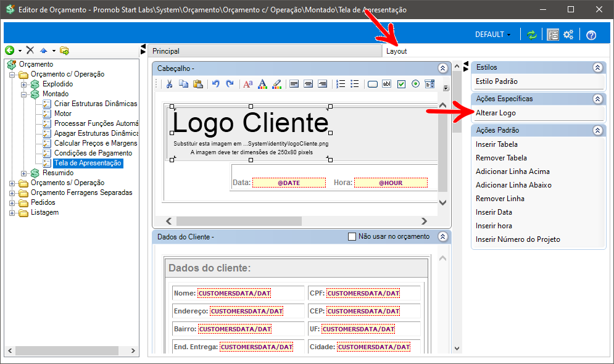Click the list view icon in blue header
614x364 pixels.
552,35
